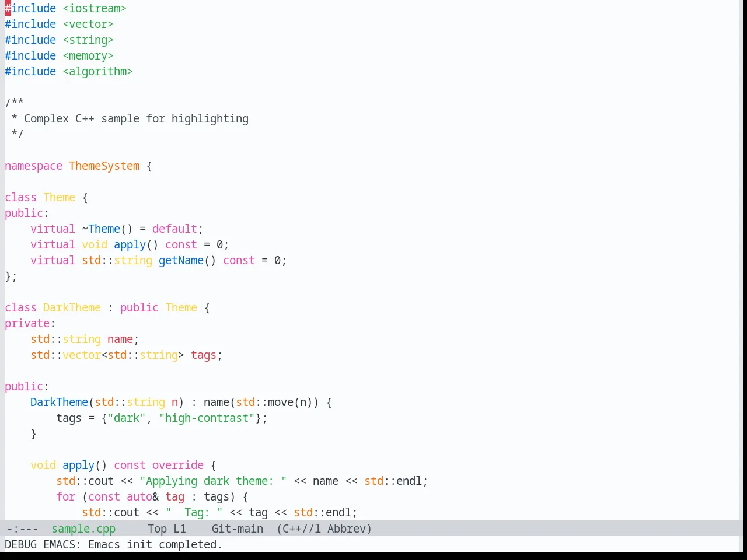Click 'Theme' in 'class Theme {' line
Screen dimensions: 747x560
(59, 197)
